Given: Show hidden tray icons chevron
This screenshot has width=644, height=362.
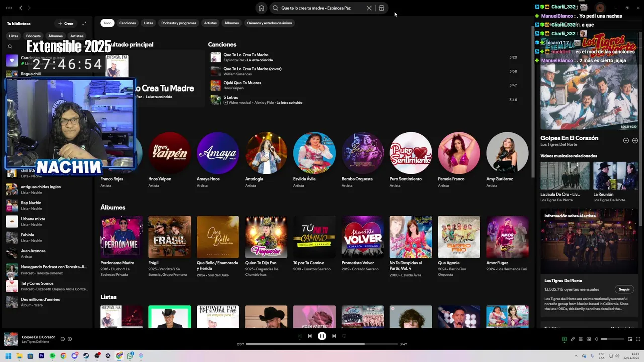Looking at the screenshot, I should [576, 356].
